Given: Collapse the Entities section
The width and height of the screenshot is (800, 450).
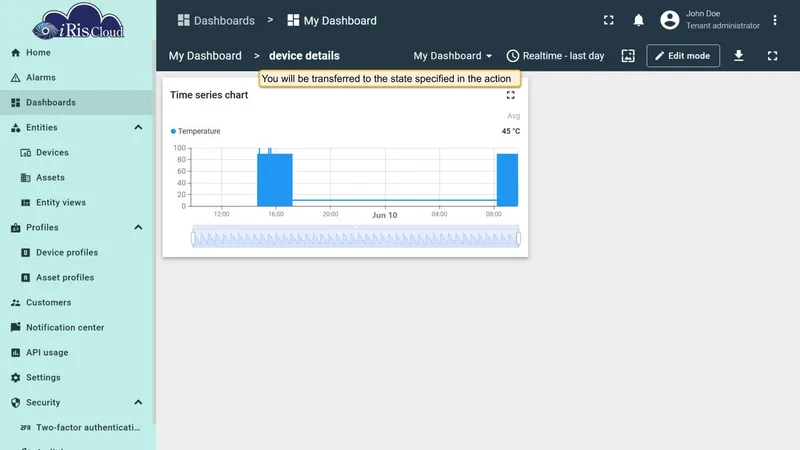Looking at the screenshot, I should tap(138, 128).
